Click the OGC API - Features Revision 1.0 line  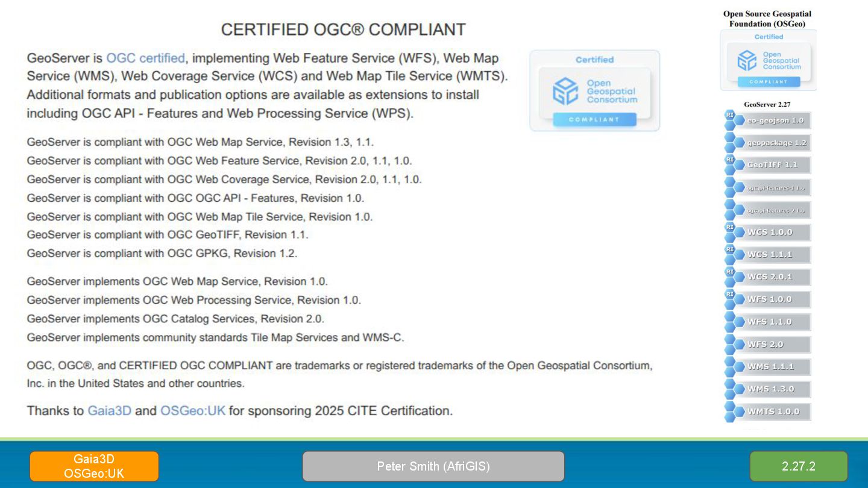pyautogui.click(x=195, y=198)
